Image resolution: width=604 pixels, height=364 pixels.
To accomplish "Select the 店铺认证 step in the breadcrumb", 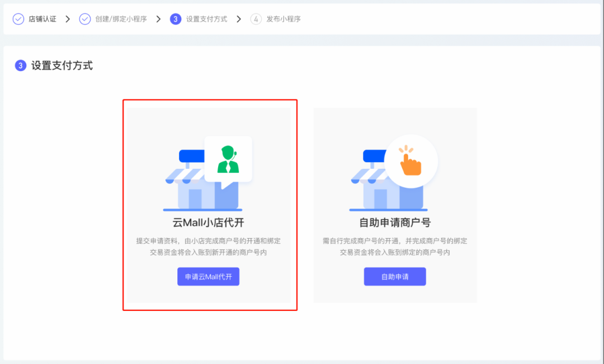I will tap(43, 19).
